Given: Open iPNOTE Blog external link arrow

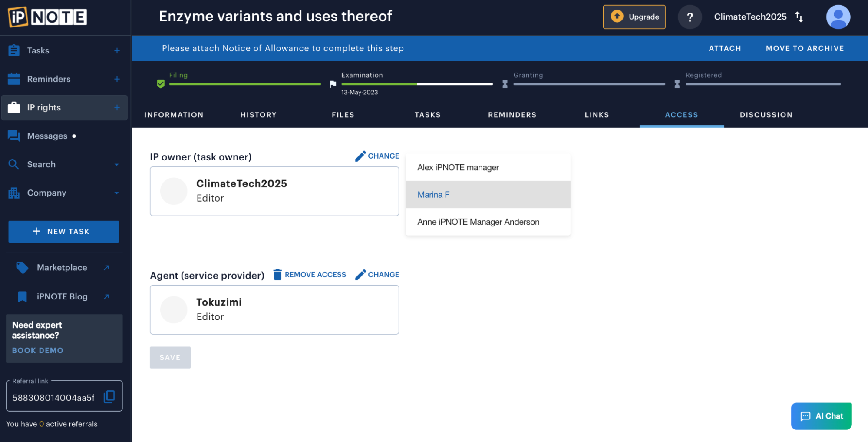Looking at the screenshot, I should click(x=106, y=296).
